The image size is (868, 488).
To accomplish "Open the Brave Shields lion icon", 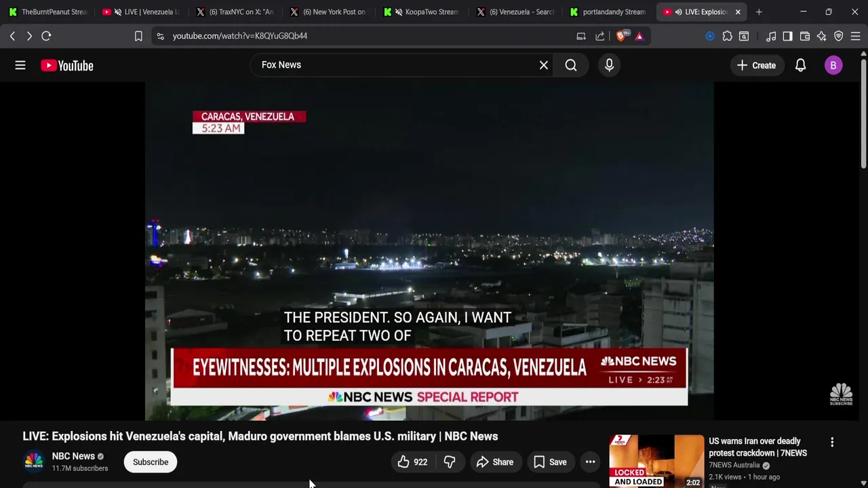I will (621, 36).
